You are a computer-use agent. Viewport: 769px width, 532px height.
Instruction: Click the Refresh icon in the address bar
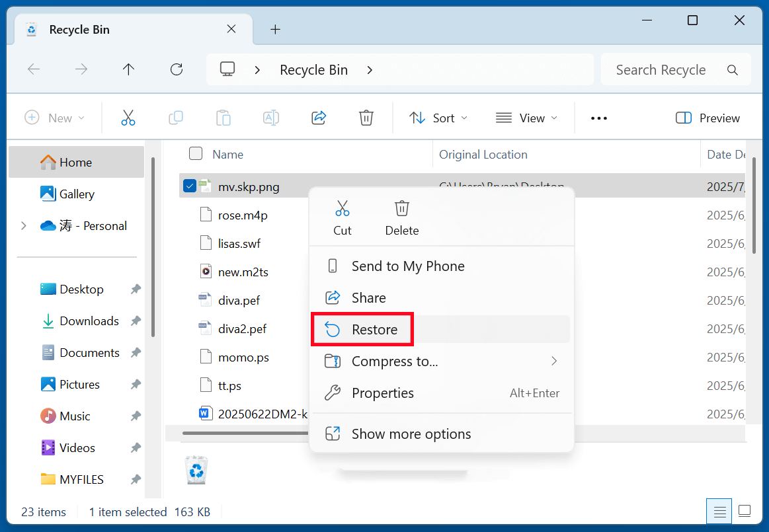coord(176,69)
